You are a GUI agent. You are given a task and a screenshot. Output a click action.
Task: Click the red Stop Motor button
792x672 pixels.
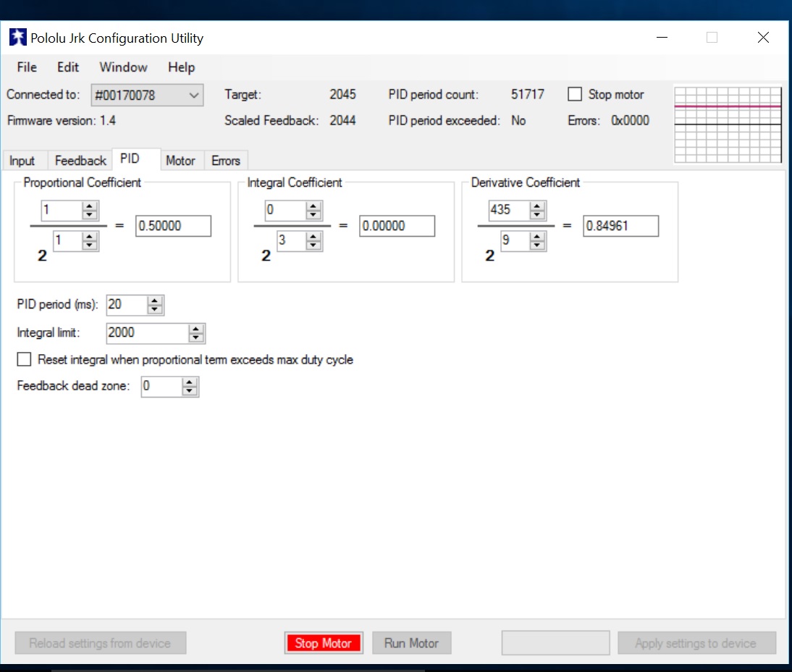(x=324, y=643)
